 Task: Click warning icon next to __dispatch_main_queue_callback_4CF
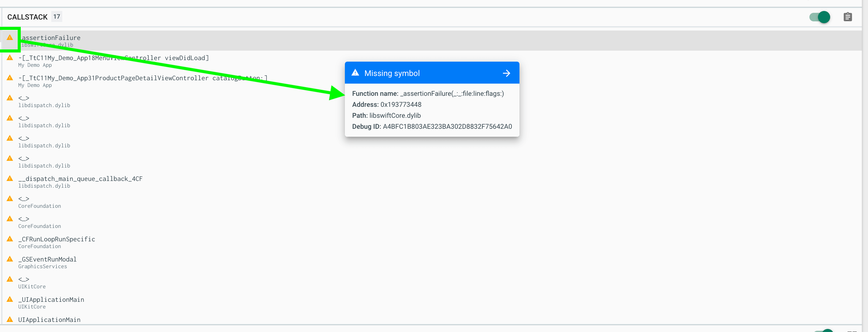10,178
